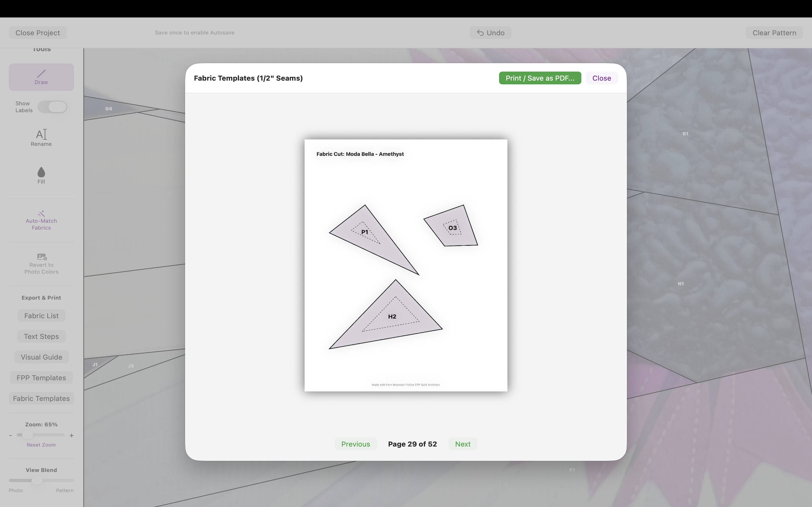Click the View Blend slider handle

(37, 481)
